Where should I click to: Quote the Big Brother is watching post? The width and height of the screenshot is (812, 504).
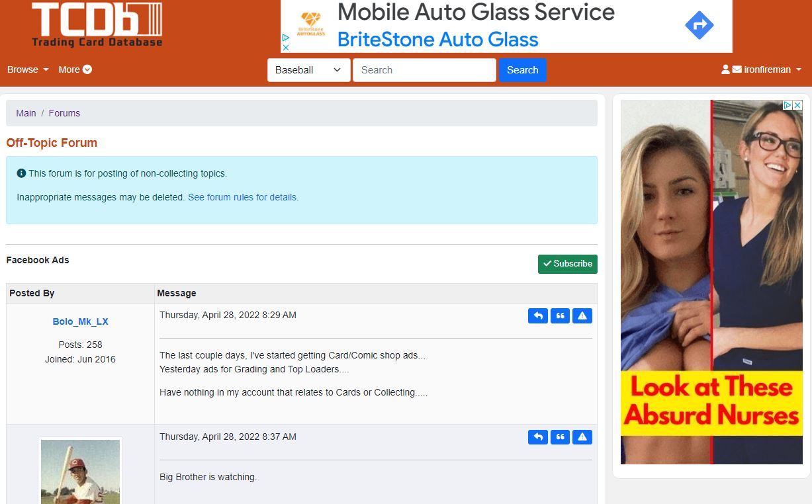pos(560,437)
